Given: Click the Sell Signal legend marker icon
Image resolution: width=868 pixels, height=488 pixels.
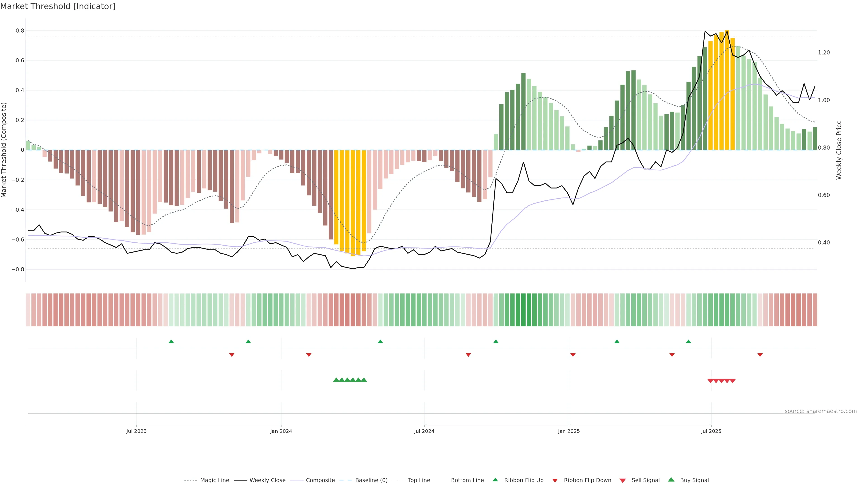Looking at the screenshot, I should (x=622, y=480).
